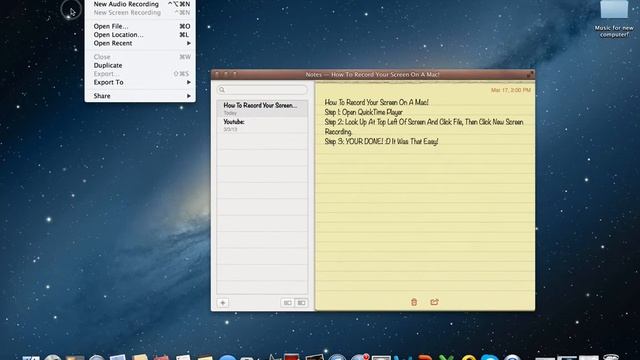Click the first of the two layout buttons beside the plus
The width and height of the screenshot is (640, 360).
287,303
